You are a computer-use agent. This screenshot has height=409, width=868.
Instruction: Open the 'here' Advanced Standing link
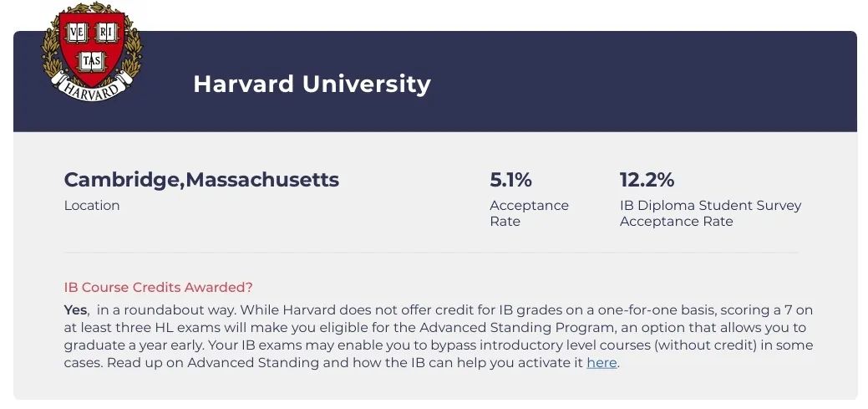tap(602, 363)
